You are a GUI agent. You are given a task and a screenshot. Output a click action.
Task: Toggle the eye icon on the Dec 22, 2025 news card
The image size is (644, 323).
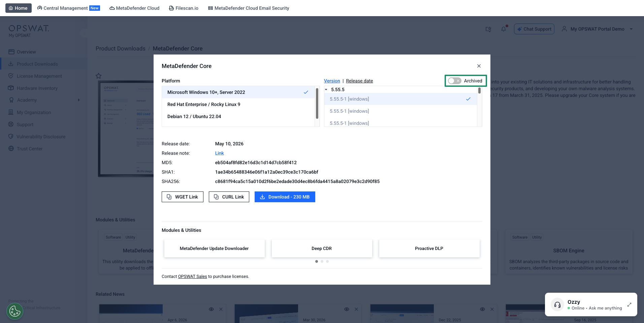tap(482, 309)
